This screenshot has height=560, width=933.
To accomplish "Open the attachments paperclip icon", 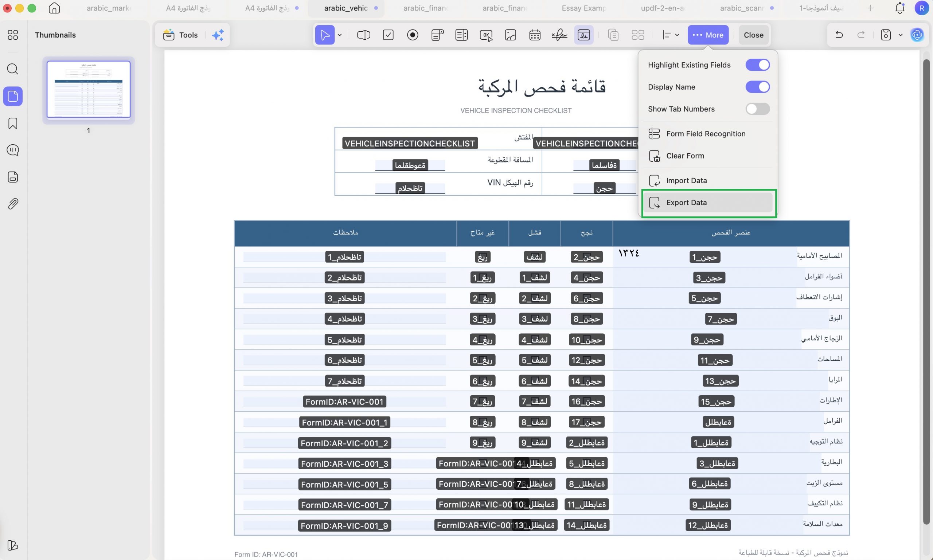I will (x=13, y=204).
